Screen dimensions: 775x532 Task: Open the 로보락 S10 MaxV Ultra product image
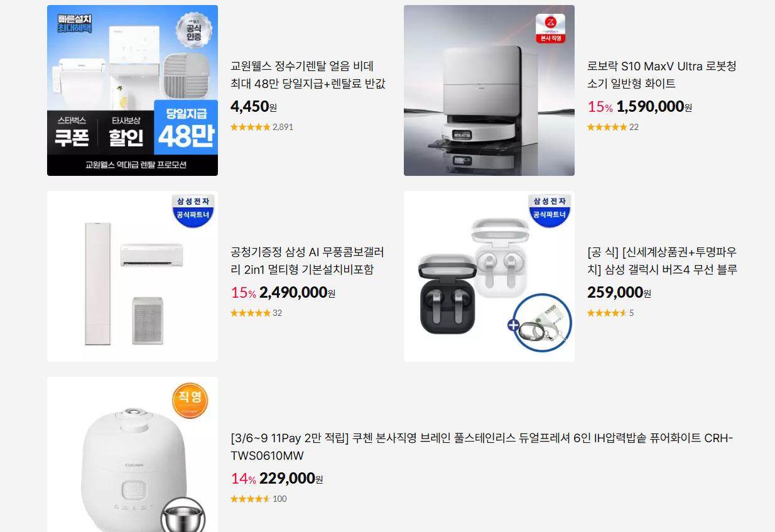pyautogui.click(x=489, y=90)
